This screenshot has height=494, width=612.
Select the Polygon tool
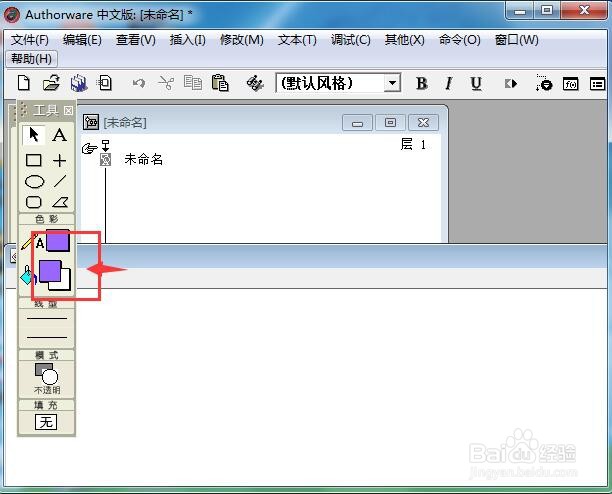point(60,202)
